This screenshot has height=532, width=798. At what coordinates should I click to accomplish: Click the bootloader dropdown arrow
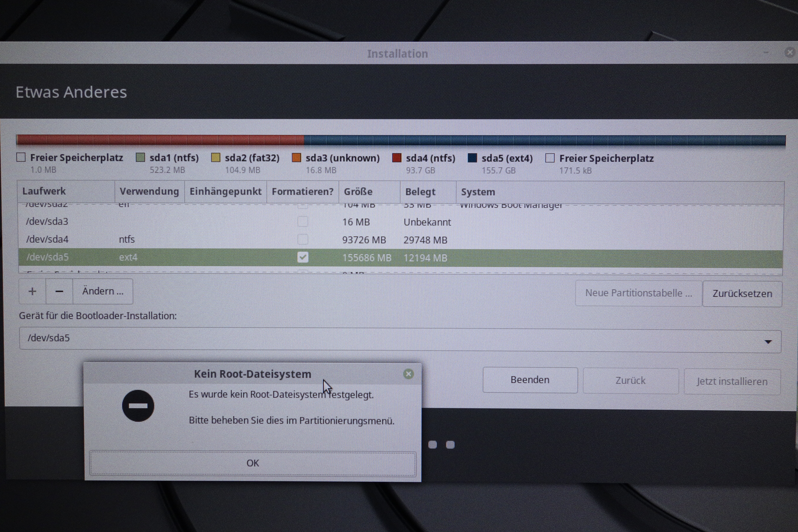pyautogui.click(x=768, y=342)
